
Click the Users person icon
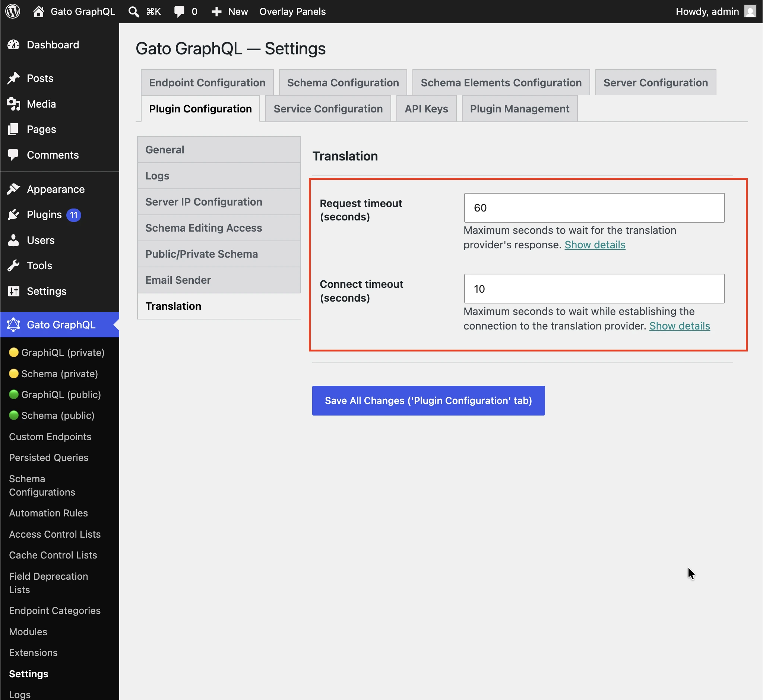(14, 240)
